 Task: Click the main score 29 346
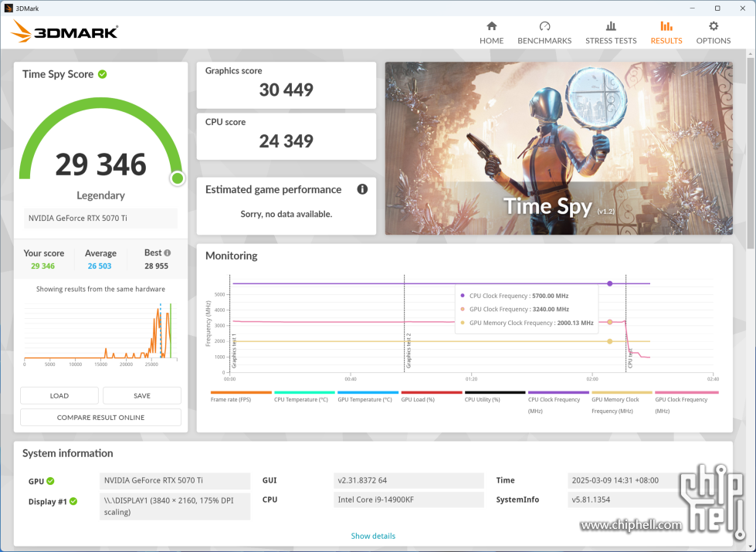[100, 164]
